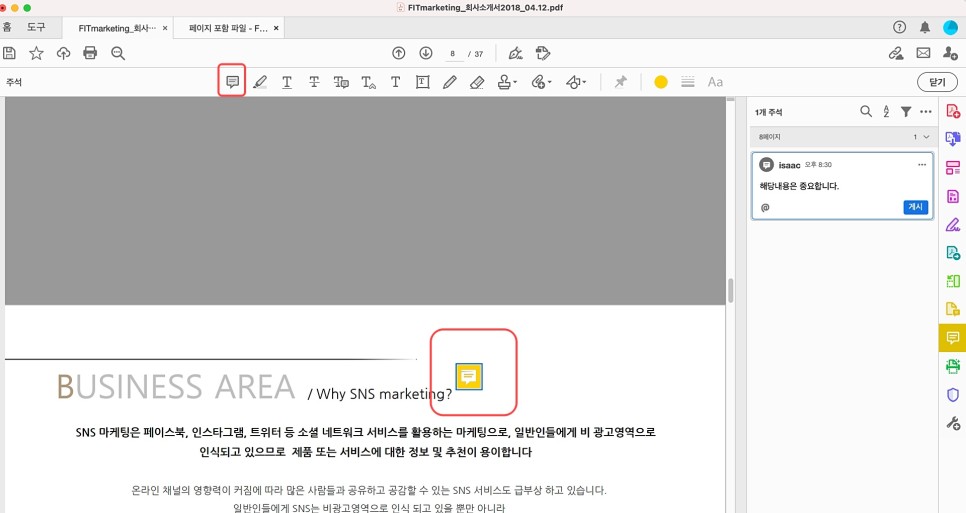Share a link to the file
This screenshot has width=966, height=513.
896,53
